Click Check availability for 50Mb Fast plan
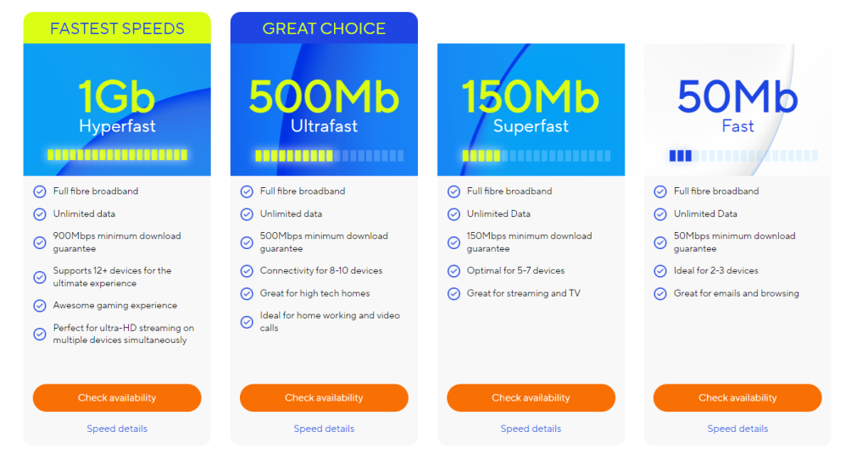 (737, 397)
